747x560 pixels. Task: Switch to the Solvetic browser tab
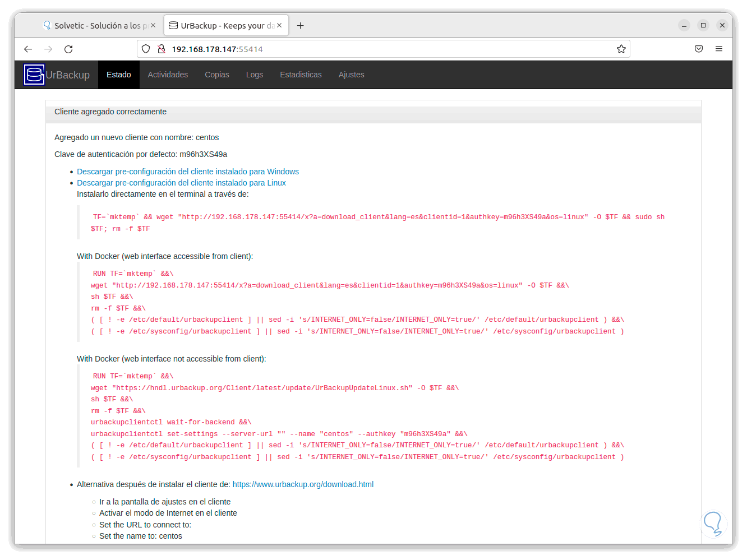(100, 26)
